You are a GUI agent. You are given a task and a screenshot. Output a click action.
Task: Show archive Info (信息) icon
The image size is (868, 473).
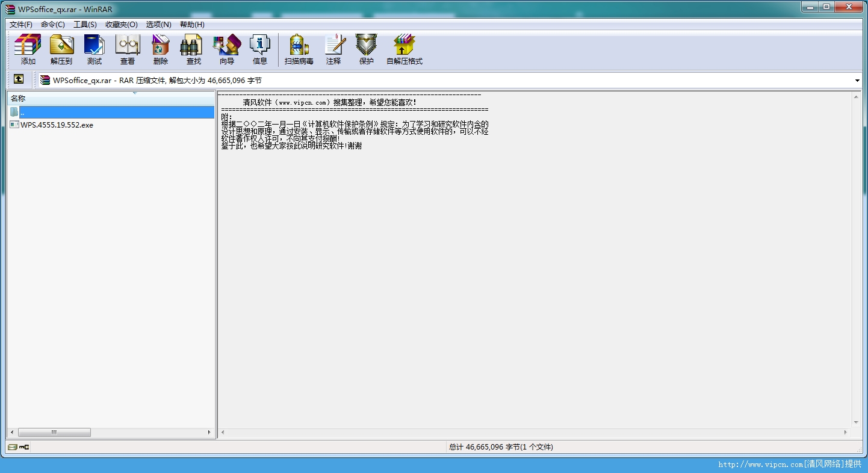[260, 49]
